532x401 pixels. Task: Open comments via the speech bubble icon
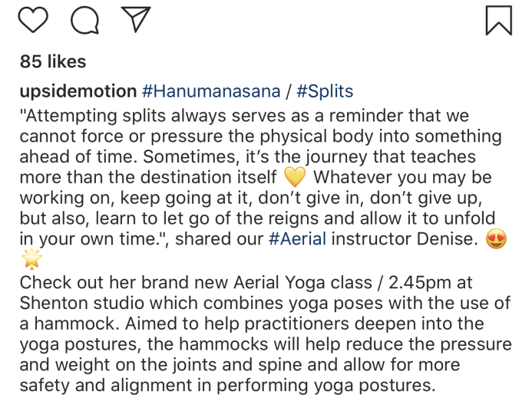(x=84, y=20)
